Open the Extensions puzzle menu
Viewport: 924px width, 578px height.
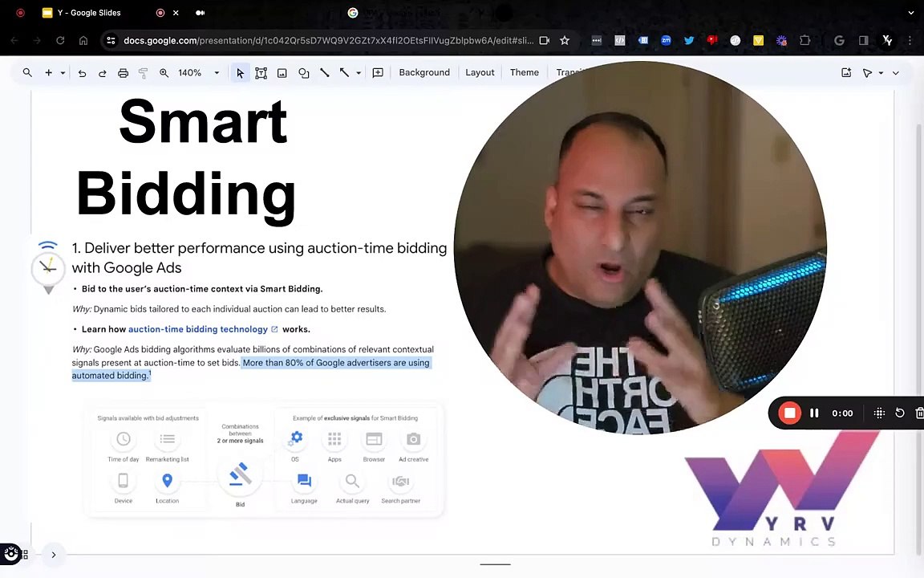tap(804, 40)
